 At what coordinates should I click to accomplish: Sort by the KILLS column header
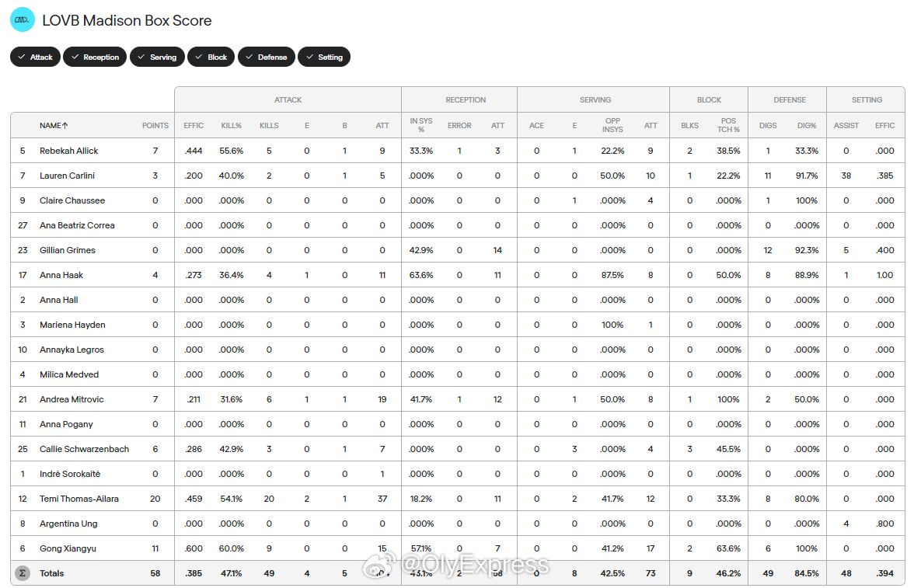pyautogui.click(x=269, y=125)
